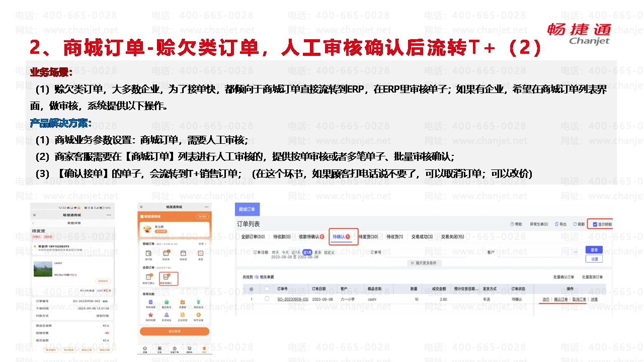Expand 展开更多条件 filter section

425,263
